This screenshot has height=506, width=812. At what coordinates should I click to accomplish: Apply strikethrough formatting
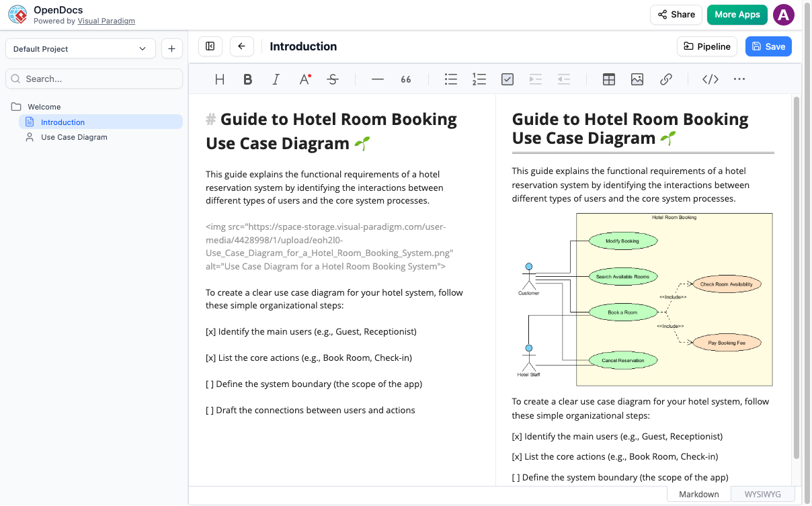(x=333, y=79)
